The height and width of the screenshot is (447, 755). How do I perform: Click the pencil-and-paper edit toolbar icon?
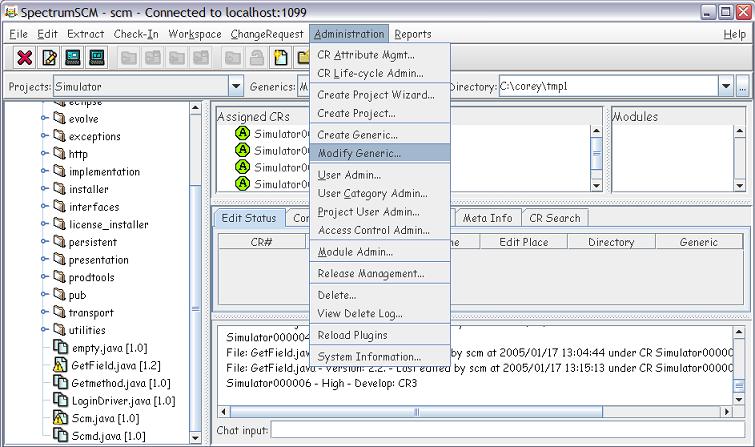tap(49, 58)
